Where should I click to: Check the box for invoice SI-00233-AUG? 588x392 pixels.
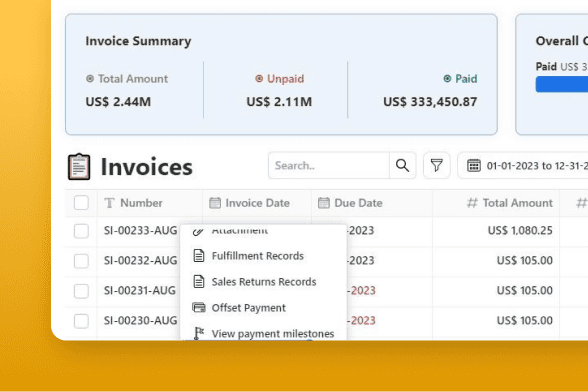[81, 231]
